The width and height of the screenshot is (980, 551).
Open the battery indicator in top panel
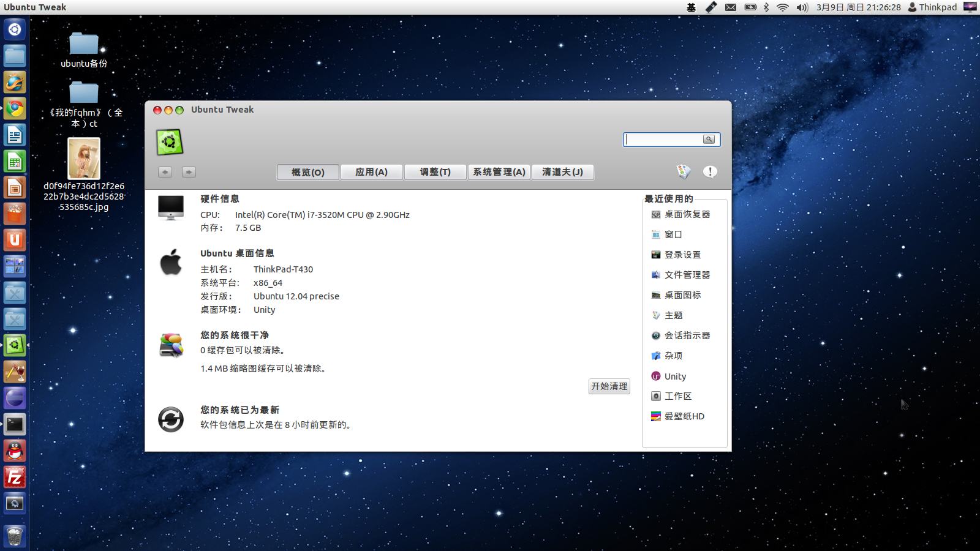click(x=750, y=7)
